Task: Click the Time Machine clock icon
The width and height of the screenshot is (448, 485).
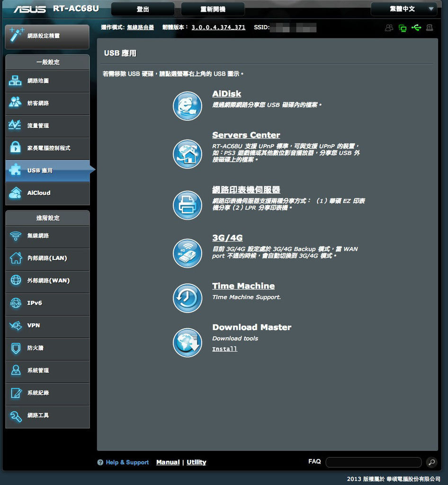Action: click(x=188, y=298)
